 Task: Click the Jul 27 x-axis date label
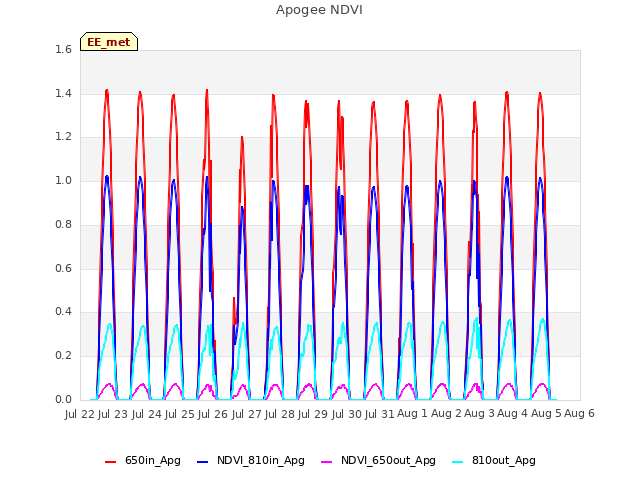tap(247, 414)
